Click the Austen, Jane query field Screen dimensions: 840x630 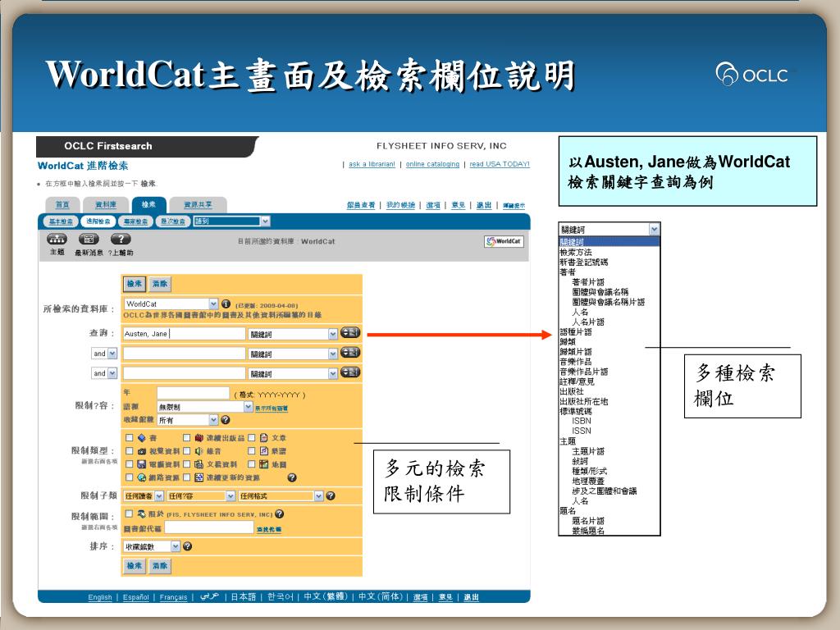pyautogui.click(x=184, y=334)
